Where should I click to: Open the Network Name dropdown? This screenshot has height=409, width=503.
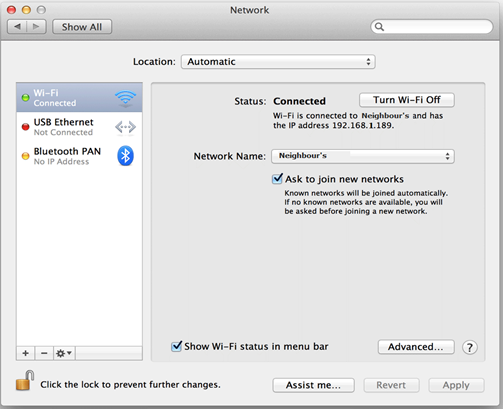click(363, 156)
